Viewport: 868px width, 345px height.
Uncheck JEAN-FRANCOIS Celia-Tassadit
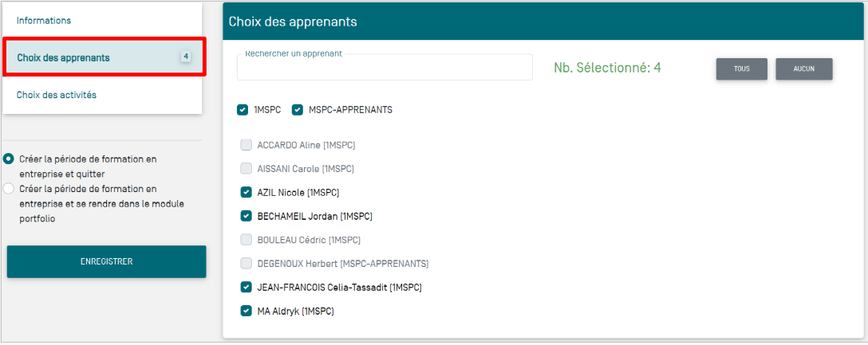tap(247, 287)
